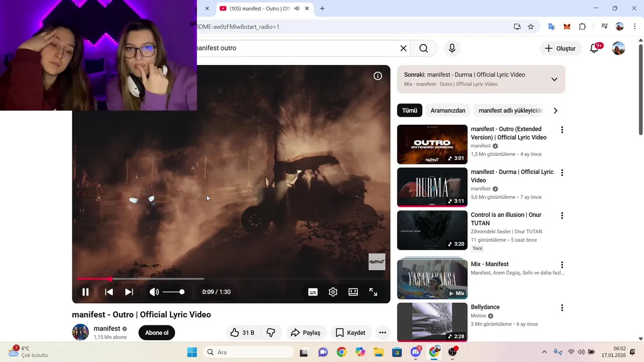Pause the playing YouTube video

(x=86, y=292)
